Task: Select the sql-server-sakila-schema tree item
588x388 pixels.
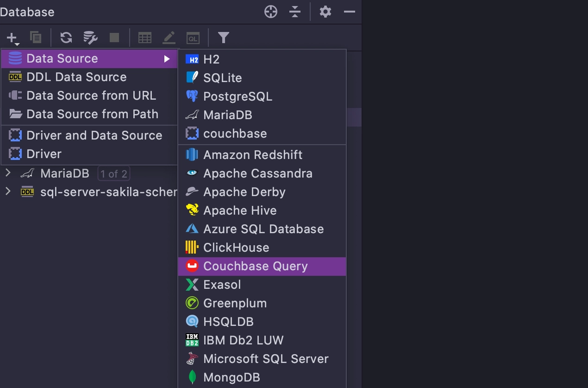Action: pos(109,192)
